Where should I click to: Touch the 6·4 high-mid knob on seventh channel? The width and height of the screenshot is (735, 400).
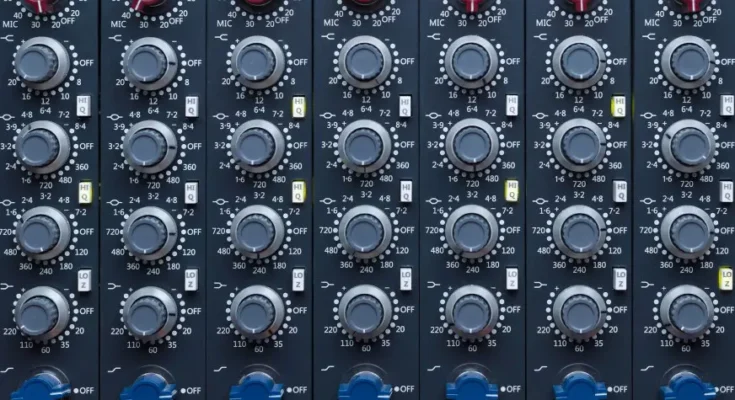[688, 146]
